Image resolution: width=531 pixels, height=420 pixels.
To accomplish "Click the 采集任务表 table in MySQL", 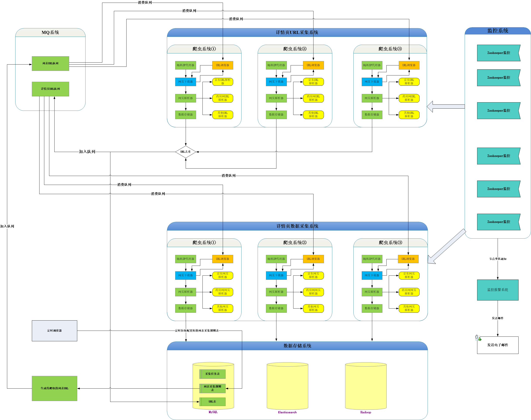I will [x=212, y=374].
